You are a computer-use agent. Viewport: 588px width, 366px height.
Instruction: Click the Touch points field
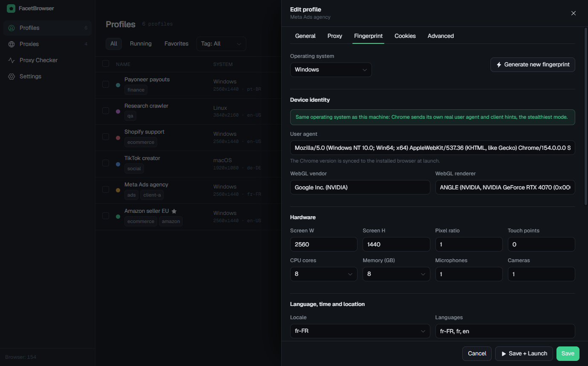(542, 244)
